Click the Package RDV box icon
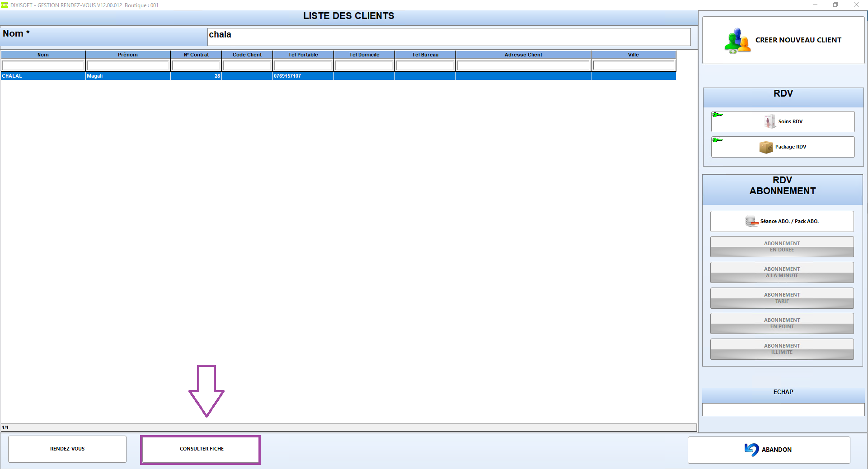Image resolution: width=868 pixels, height=469 pixels. (x=766, y=147)
